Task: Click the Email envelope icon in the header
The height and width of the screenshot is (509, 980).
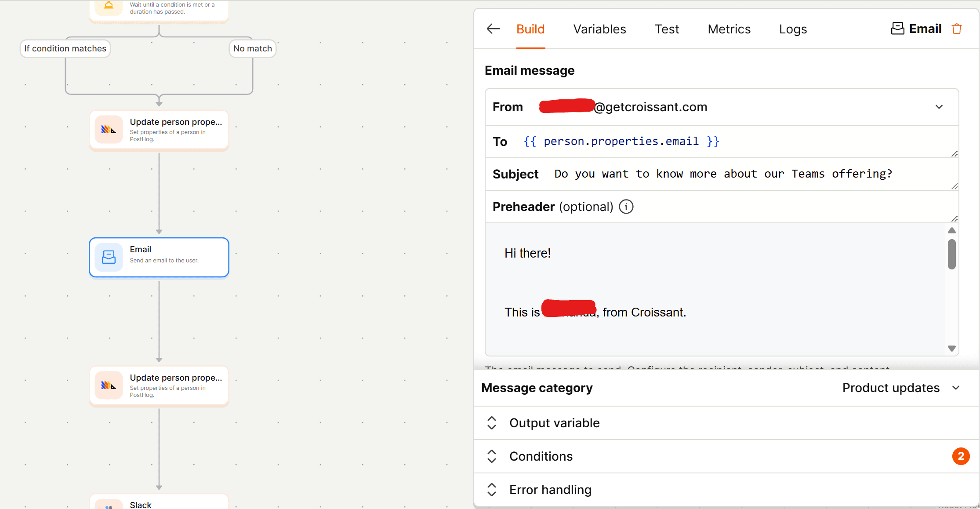Action: pyautogui.click(x=897, y=28)
